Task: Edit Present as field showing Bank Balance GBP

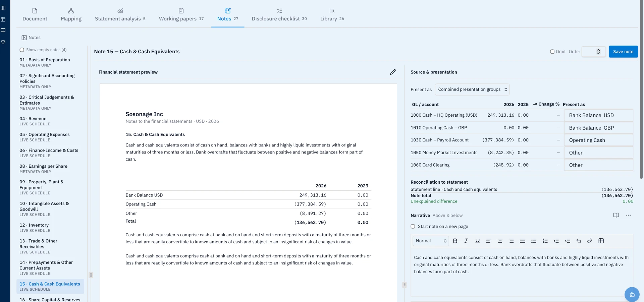Action: [599, 128]
